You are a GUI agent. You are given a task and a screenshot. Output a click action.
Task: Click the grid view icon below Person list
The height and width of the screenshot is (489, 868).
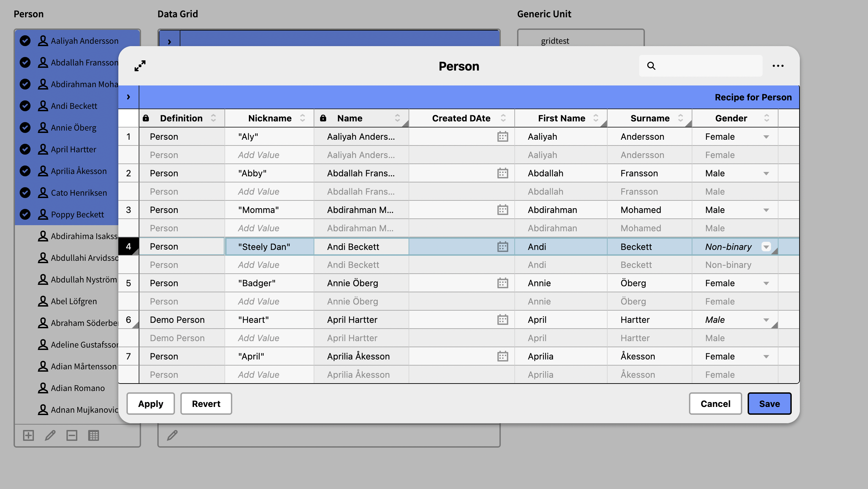pos(94,435)
